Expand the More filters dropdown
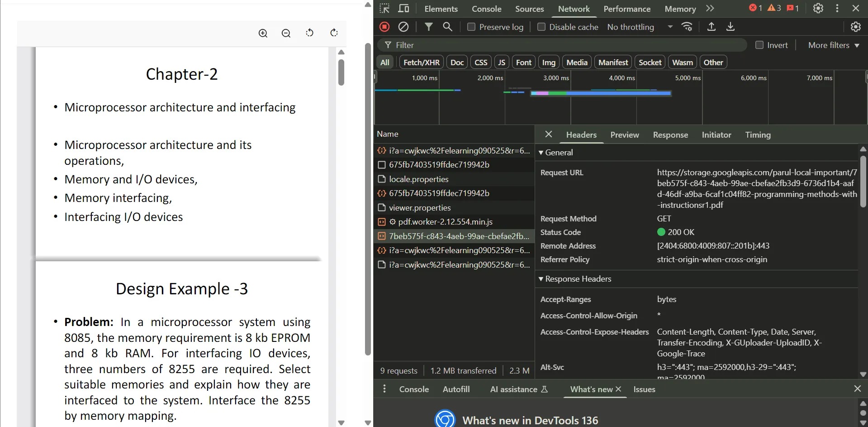 coord(833,45)
